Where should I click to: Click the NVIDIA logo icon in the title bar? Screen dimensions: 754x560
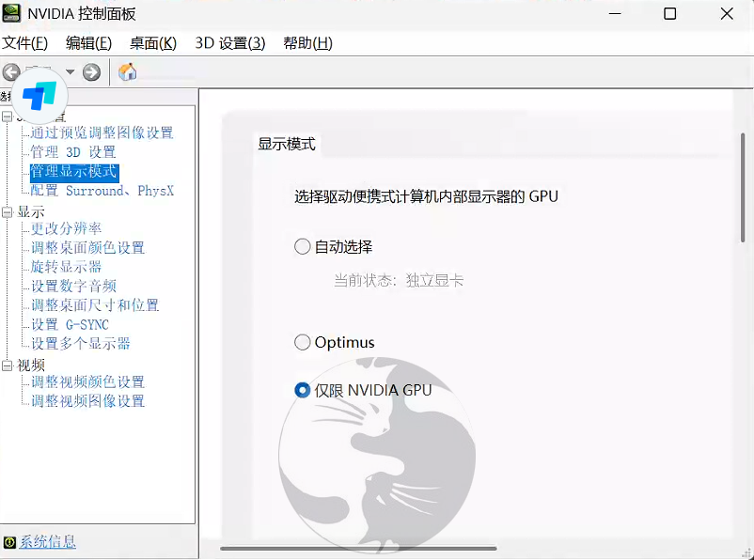11,13
